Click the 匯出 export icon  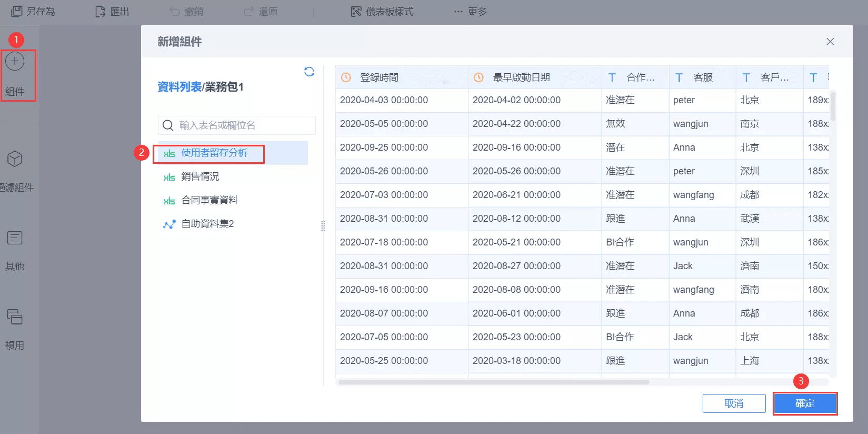(x=100, y=11)
